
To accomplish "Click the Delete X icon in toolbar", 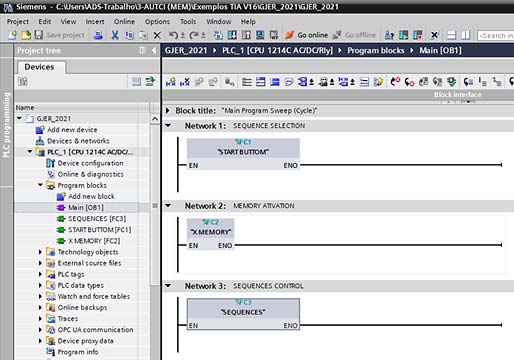I will pyautogui.click(x=157, y=35).
